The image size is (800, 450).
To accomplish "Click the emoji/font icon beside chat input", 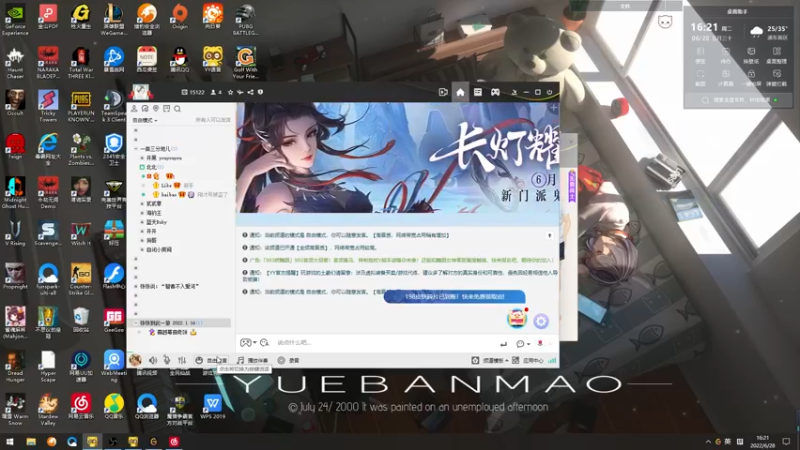I will point(264,343).
